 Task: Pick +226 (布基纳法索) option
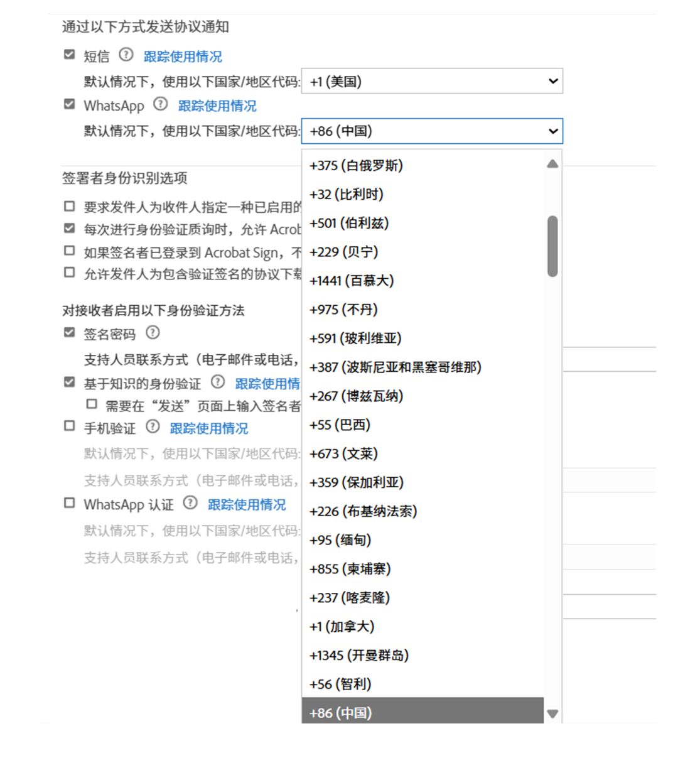(423, 511)
